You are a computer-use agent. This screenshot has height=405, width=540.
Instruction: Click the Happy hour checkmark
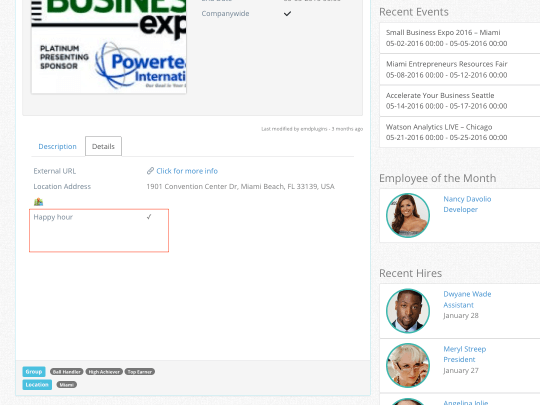(149, 217)
